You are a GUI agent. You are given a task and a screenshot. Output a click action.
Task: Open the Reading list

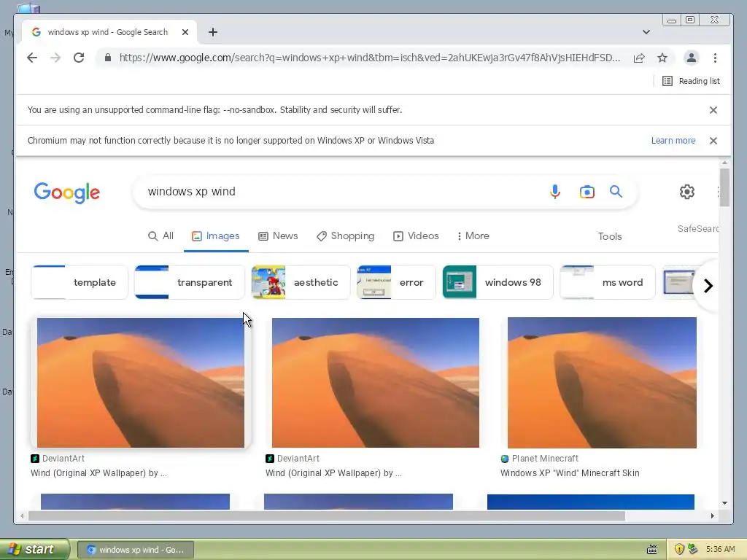[692, 81]
